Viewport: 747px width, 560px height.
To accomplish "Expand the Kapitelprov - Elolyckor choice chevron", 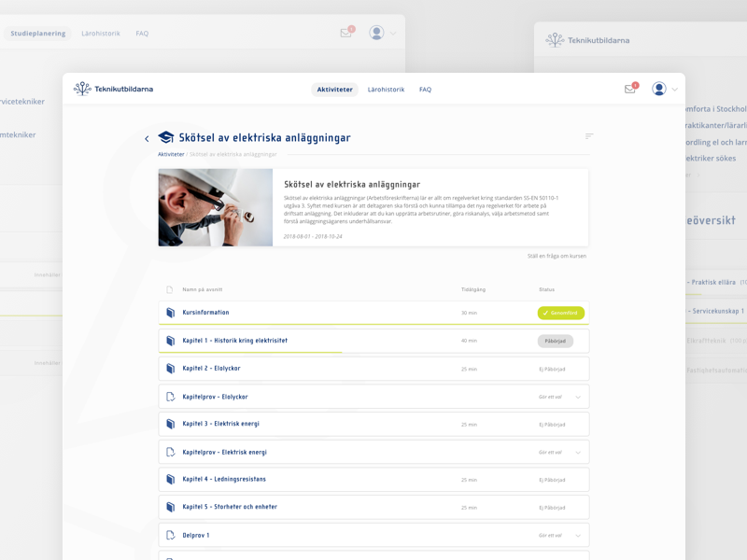I will click(x=578, y=398).
